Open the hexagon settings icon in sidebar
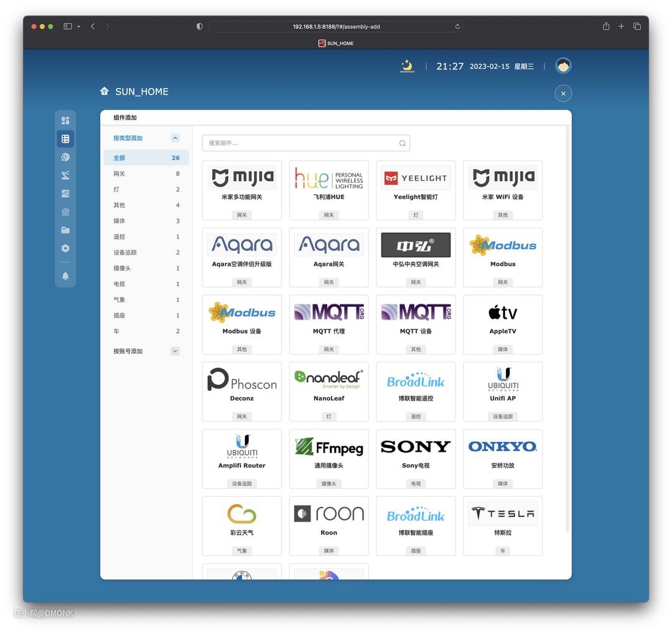The width and height of the screenshot is (672, 633). click(65, 248)
